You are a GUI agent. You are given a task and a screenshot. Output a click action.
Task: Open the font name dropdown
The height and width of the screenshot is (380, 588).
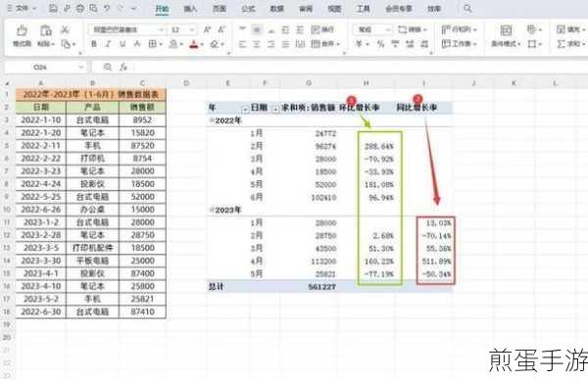click(x=162, y=29)
